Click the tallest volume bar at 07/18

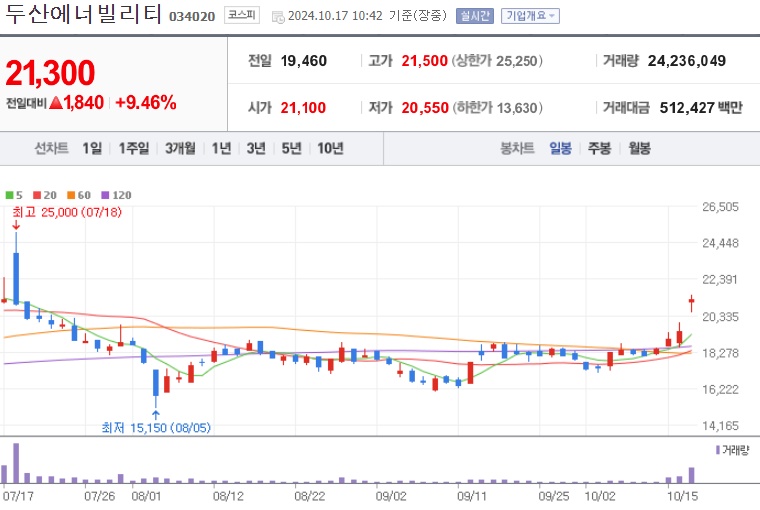(16, 463)
